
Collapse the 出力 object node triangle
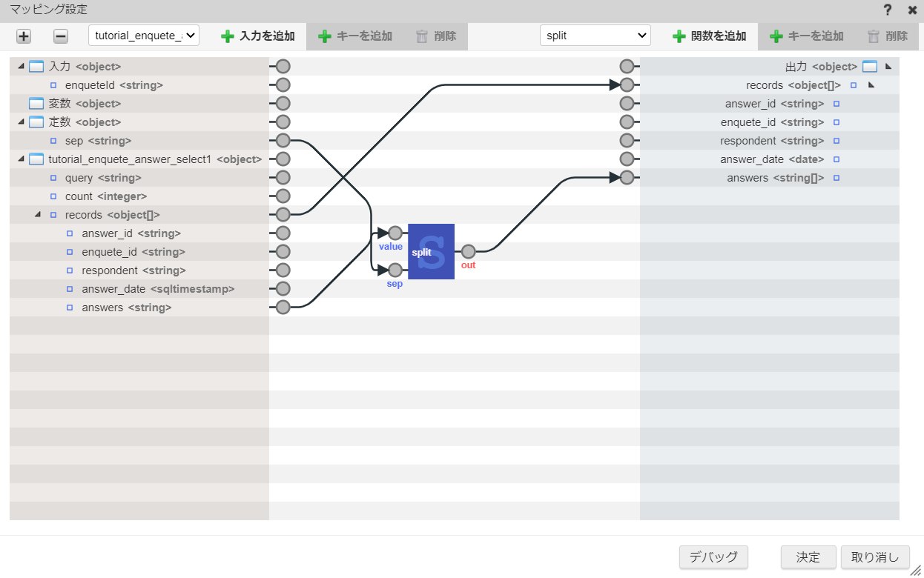[888, 67]
